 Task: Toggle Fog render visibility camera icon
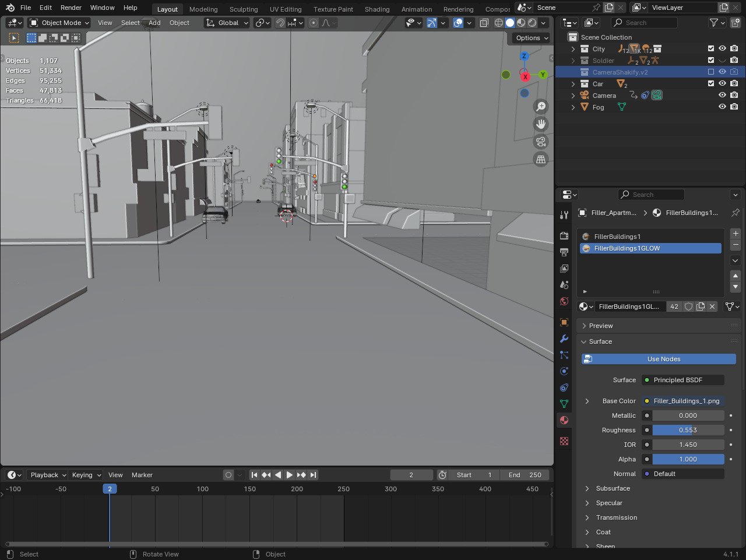point(734,107)
